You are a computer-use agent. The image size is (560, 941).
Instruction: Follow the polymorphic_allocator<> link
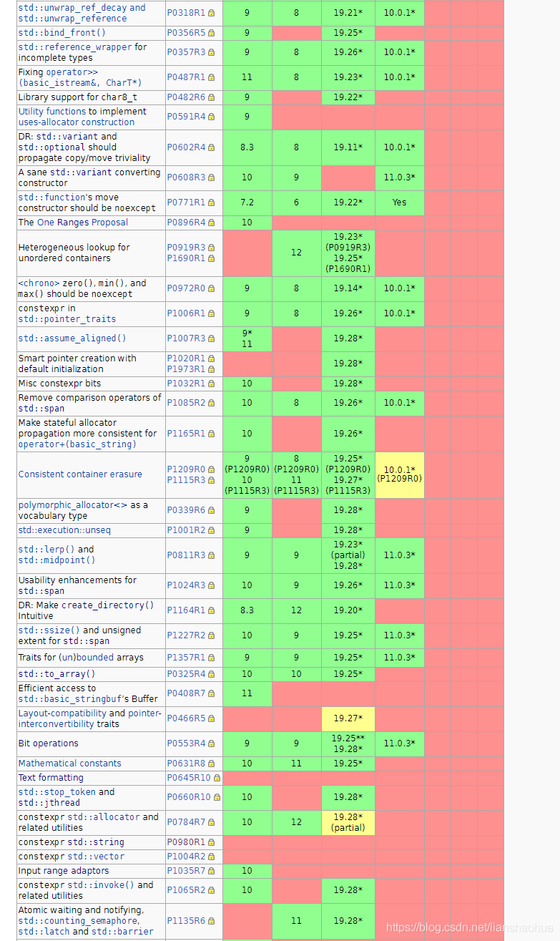click(x=73, y=505)
